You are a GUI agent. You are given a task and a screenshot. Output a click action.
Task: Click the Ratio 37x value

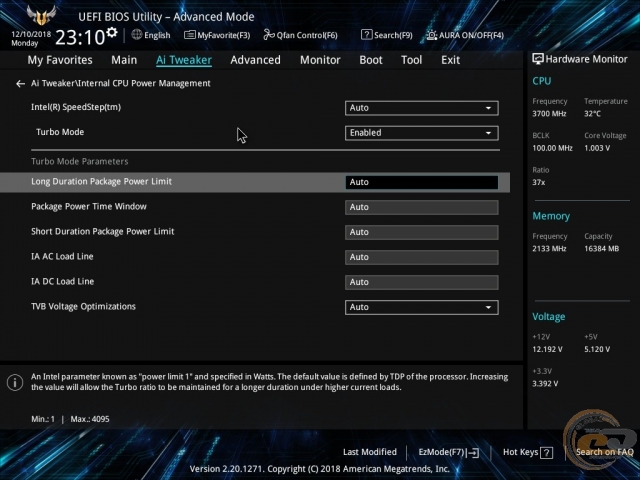click(x=538, y=182)
